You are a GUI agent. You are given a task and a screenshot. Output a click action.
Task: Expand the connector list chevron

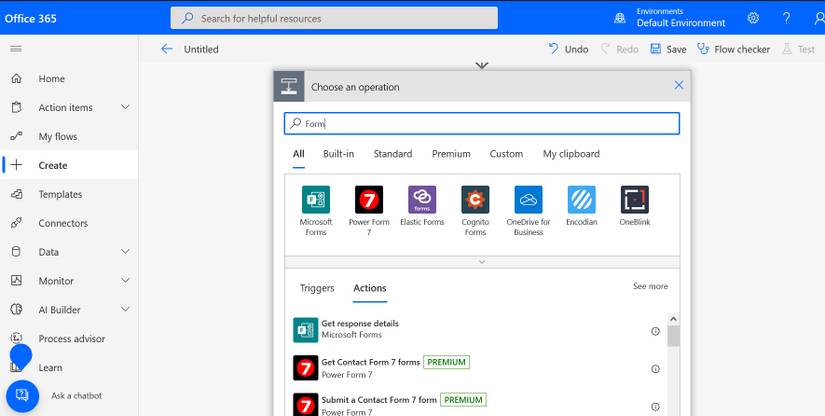[482, 262]
